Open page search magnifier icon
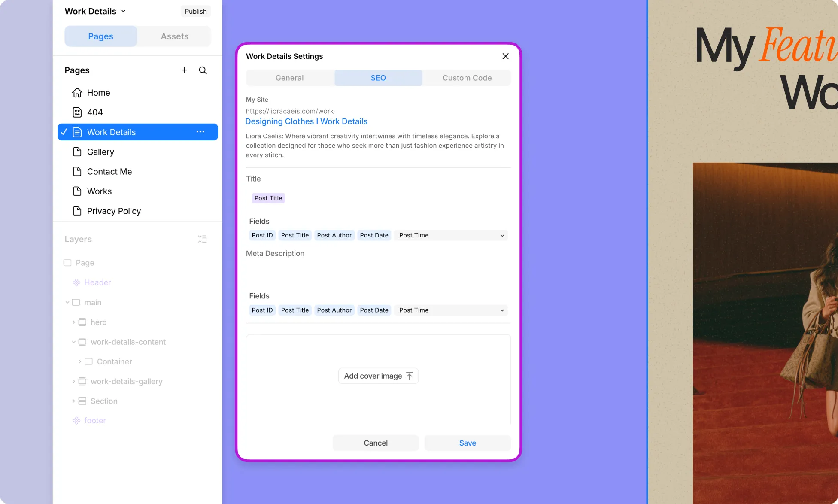This screenshot has width=838, height=504. coord(203,70)
